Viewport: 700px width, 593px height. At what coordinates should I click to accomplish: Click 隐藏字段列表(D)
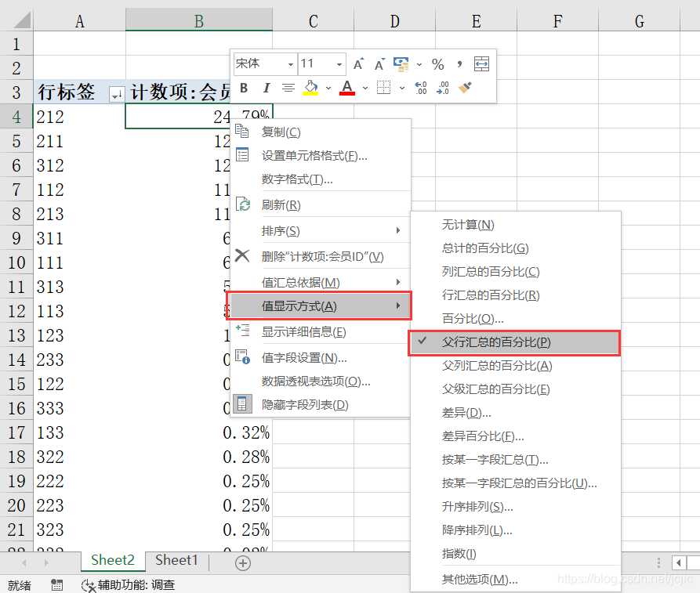[x=321, y=405]
